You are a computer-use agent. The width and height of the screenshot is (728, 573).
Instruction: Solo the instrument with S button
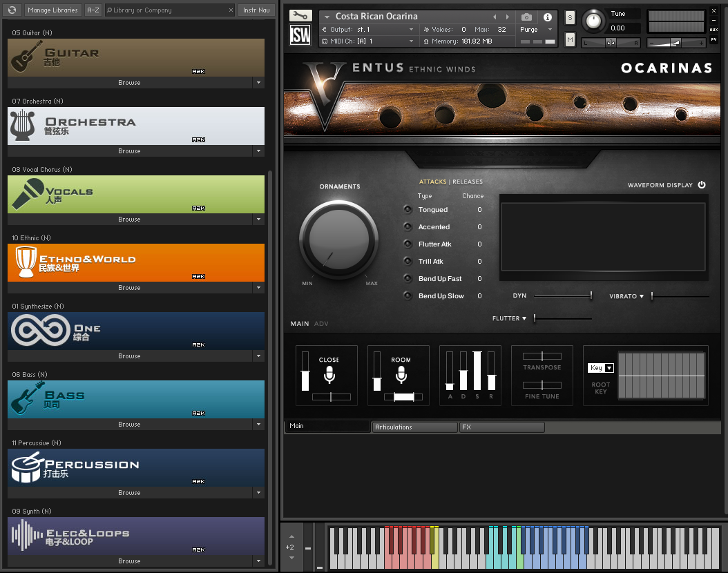click(x=570, y=18)
